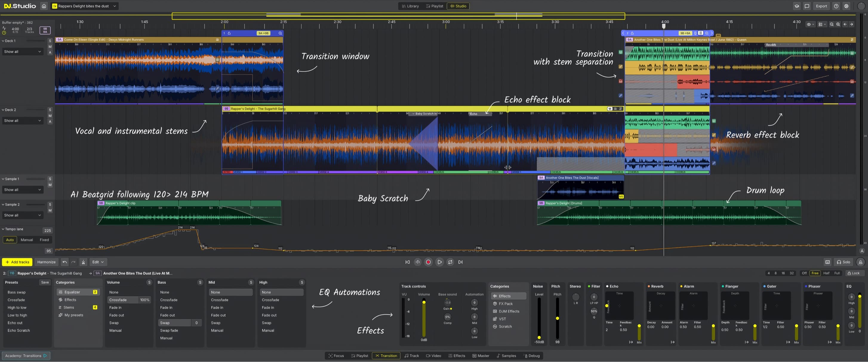Enable the Echo effect indicator
The height and width of the screenshot is (362, 868).
coord(607,286)
